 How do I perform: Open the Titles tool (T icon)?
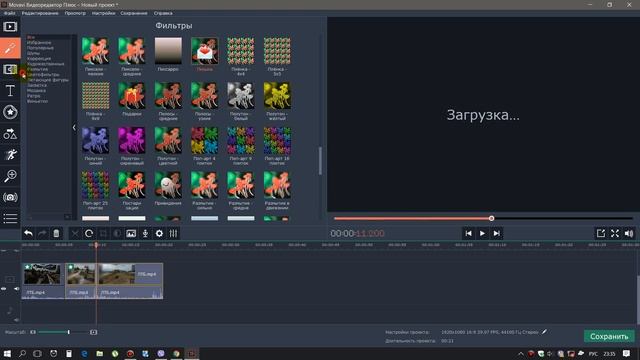[10, 91]
